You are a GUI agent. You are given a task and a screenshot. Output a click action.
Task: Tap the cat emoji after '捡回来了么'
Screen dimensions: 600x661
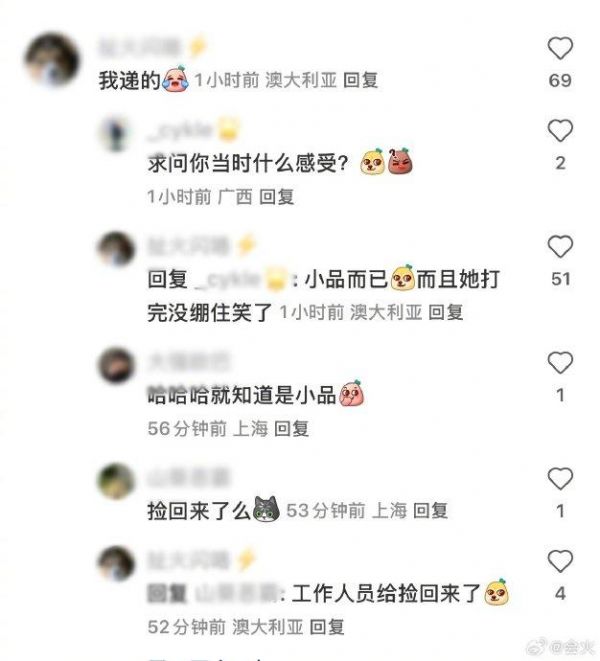[x=266, y=509]
